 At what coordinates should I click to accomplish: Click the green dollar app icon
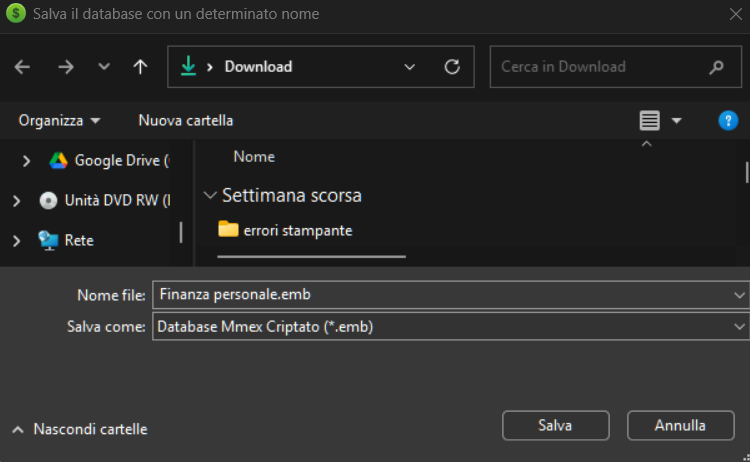tap(16, 13)
